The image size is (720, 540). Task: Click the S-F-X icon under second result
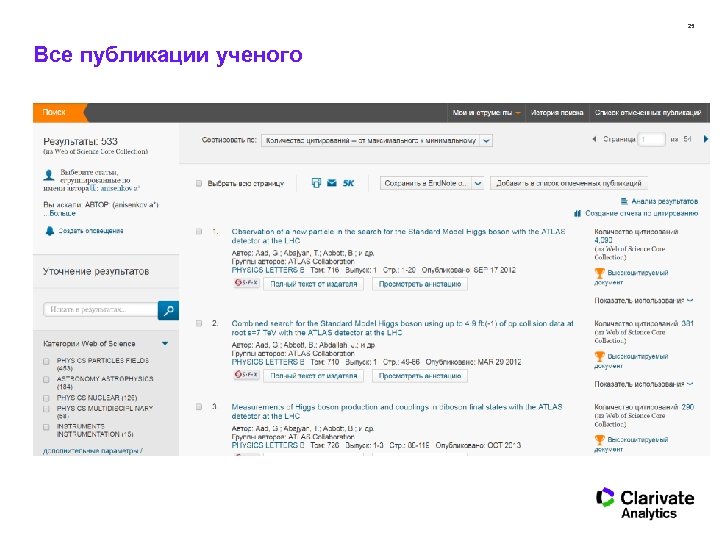(x=247, y=375)
